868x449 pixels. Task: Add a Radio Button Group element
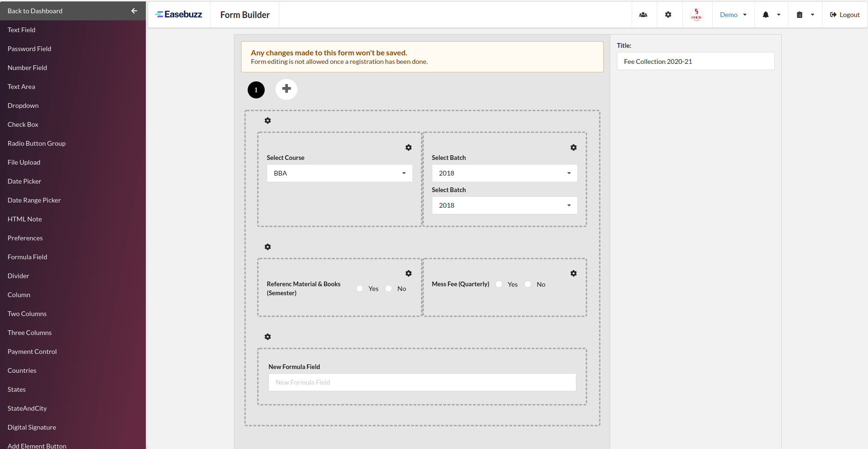[73, 143]
